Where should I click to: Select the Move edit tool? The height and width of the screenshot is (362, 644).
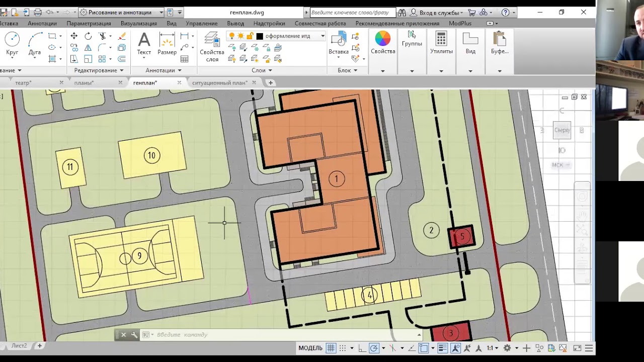(x=74, y=36)
